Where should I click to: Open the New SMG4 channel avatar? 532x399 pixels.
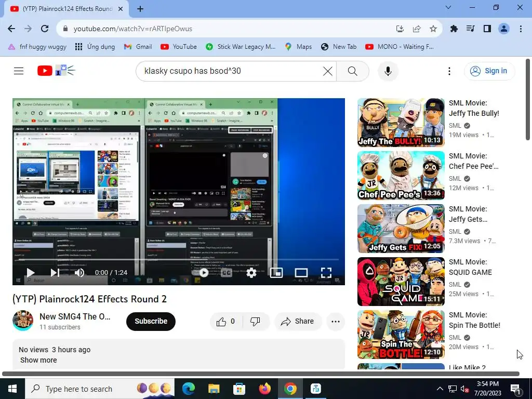[x=23, y=320]
